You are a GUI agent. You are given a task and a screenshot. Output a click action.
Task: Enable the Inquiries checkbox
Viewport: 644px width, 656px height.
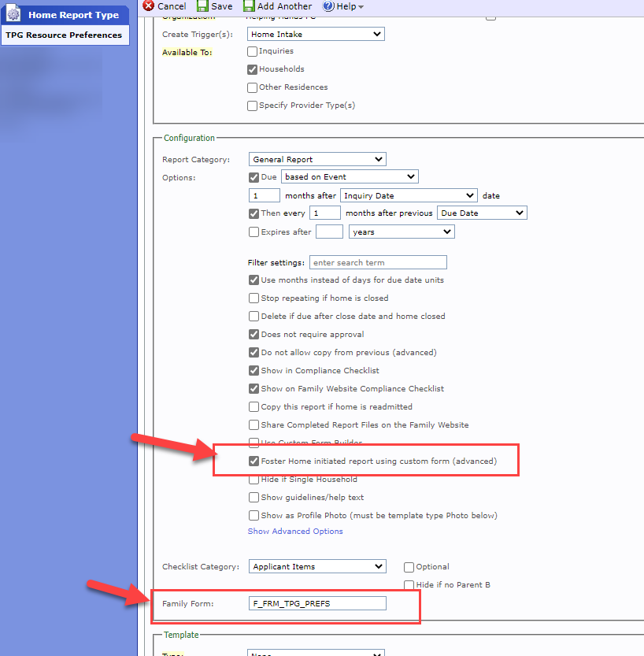(x=253, y=51)
